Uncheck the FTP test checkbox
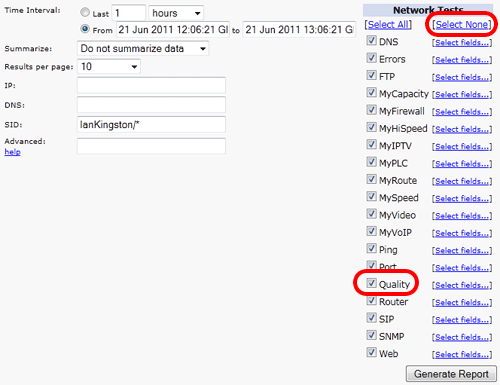500x385 pixels. tap(371, 75)
